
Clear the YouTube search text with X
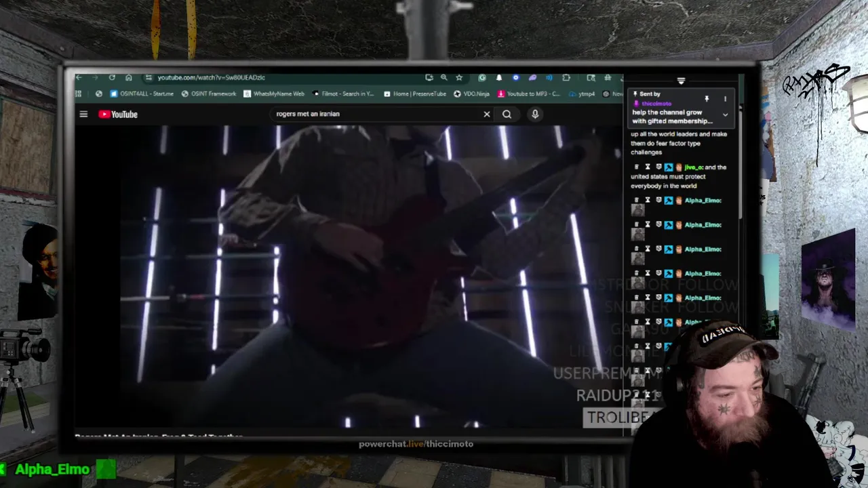point(486,114)
